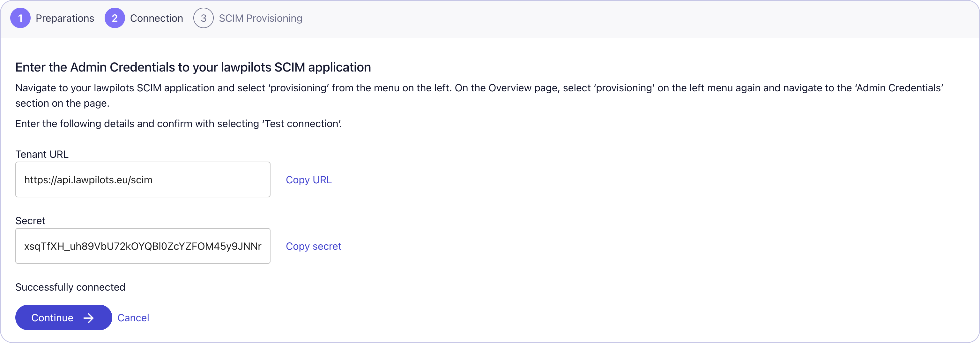Open the SCIM Provisioning step
Image resolution: width=980 pixels, height=343 pixels.
(248, 18)
